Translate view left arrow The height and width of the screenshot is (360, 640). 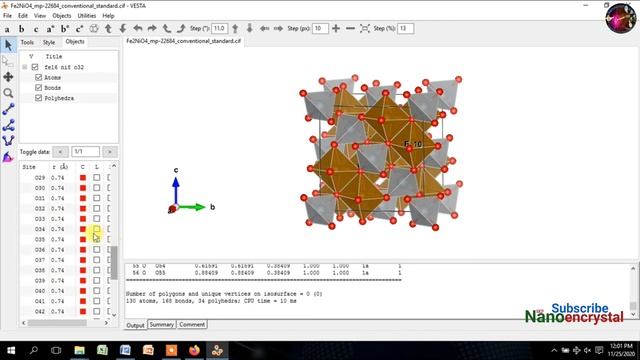click(x=264, y=28)
